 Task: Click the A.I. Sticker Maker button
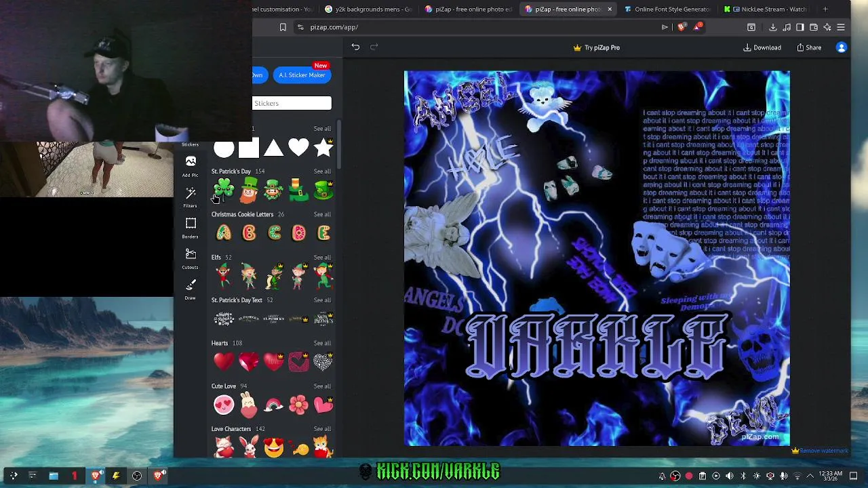point(302,75)
